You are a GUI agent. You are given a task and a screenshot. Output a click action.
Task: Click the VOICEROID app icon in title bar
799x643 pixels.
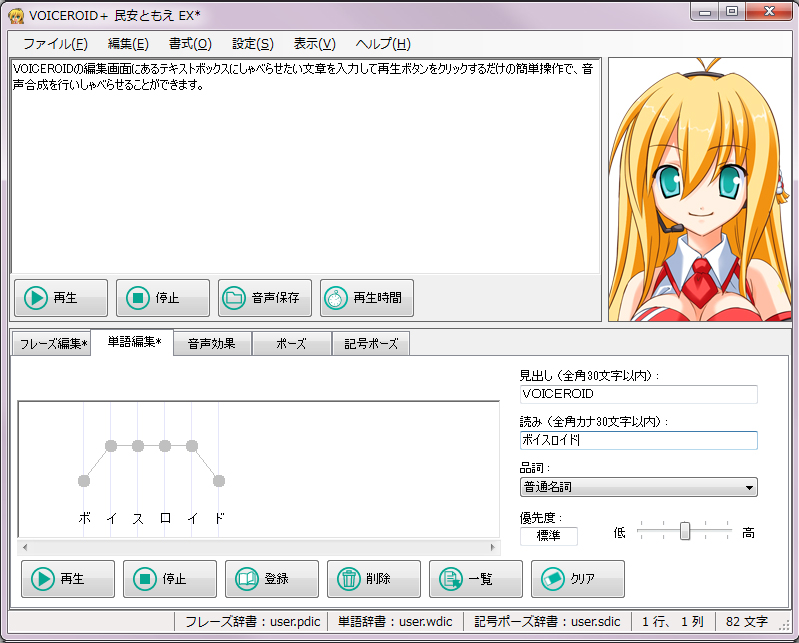coord(16,16)
